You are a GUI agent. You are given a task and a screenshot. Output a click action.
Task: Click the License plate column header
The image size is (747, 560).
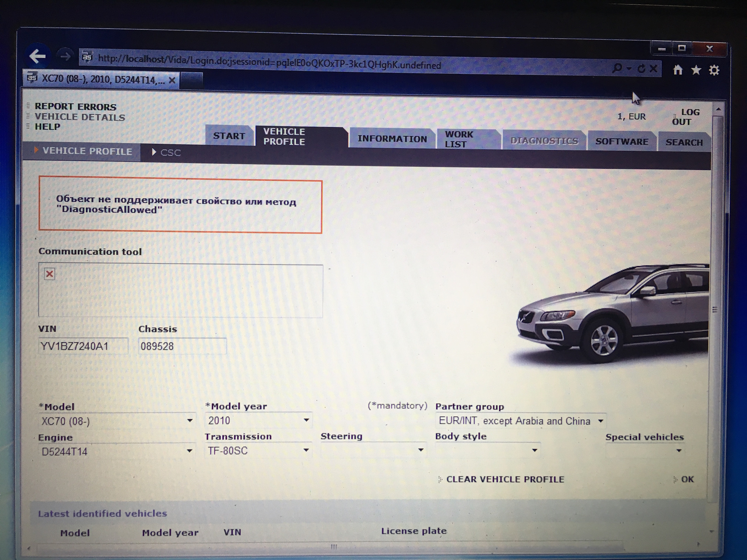pos(414,531)
